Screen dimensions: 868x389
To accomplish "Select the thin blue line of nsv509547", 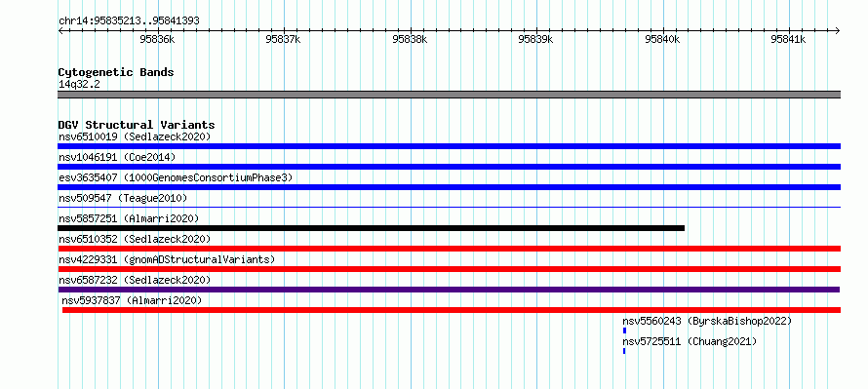I will (x=449, y=208).
